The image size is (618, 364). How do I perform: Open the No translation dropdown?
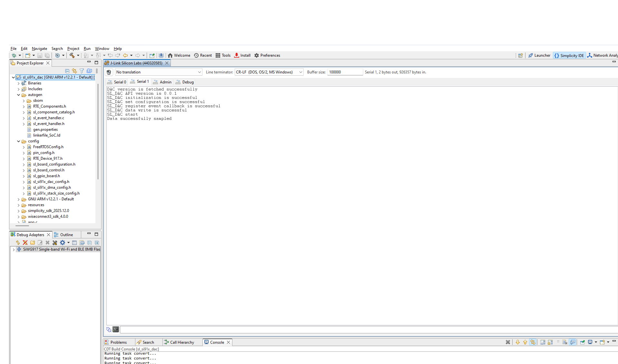200,72
